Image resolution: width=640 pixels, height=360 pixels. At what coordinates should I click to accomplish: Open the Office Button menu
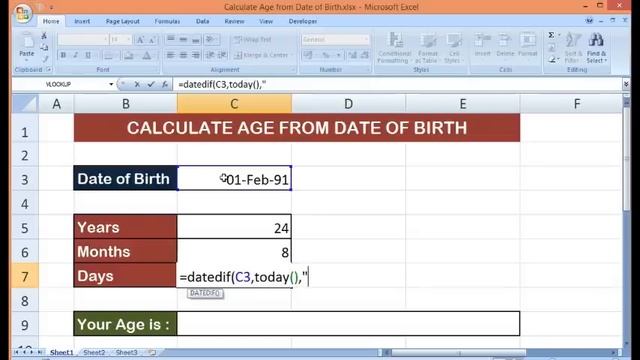22,13
